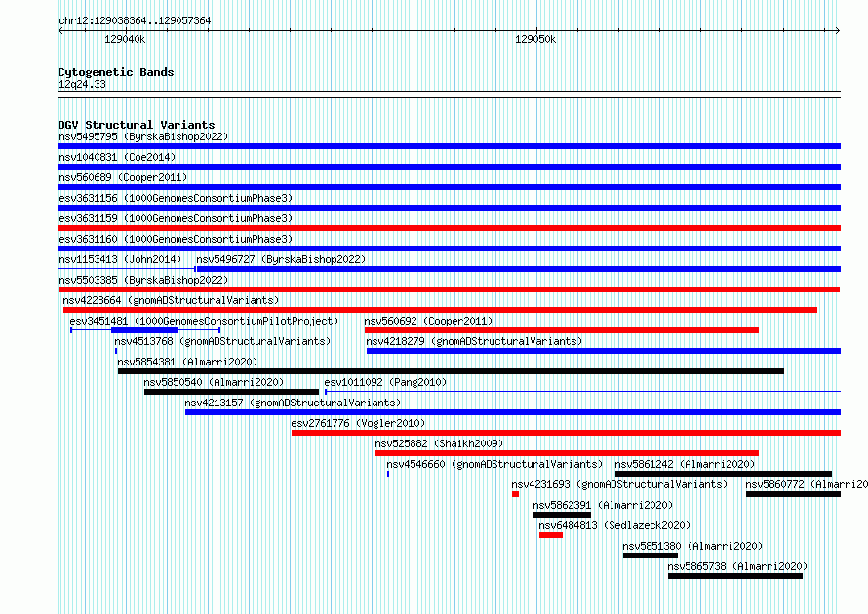
Task: Select the nsv1040831 (Coe2014) variant label
Action: 117,157
